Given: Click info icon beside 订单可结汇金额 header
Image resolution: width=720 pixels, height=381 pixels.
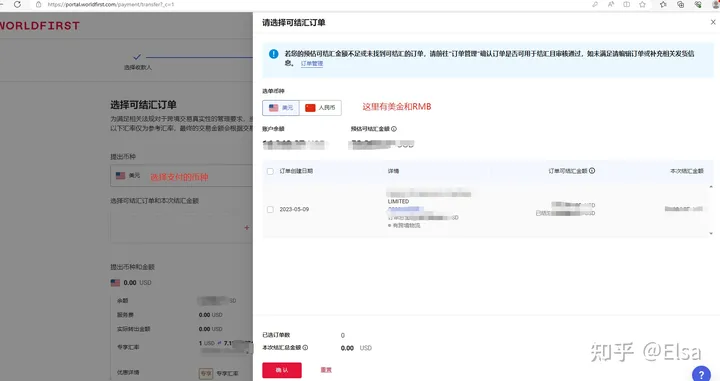Looking at the screenshot, I should pos(592,171).
